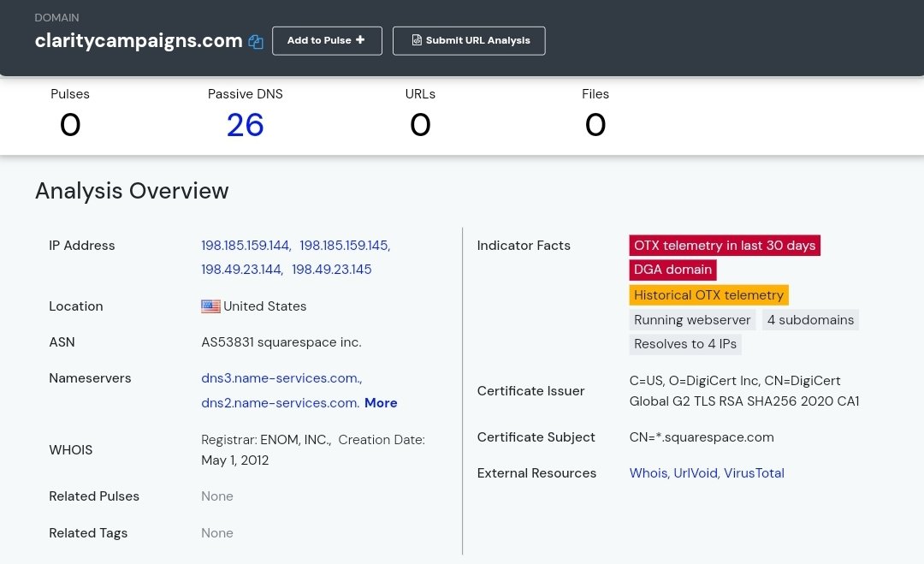Click the DGA domain red tag
Viewport: 924px width, 564px height.
coord(672,270)
